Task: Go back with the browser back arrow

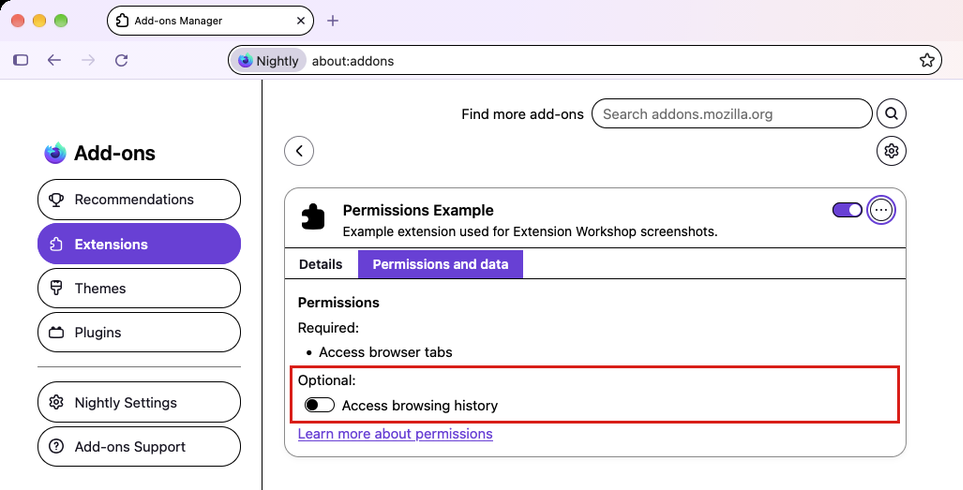Action: point(55,60)
